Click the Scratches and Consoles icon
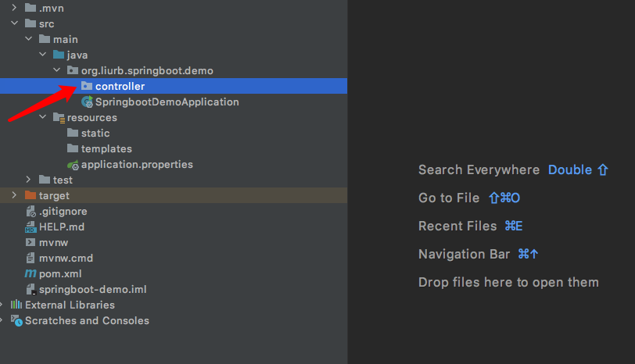This screenshot has height=364, width=635. coord(16,321)
